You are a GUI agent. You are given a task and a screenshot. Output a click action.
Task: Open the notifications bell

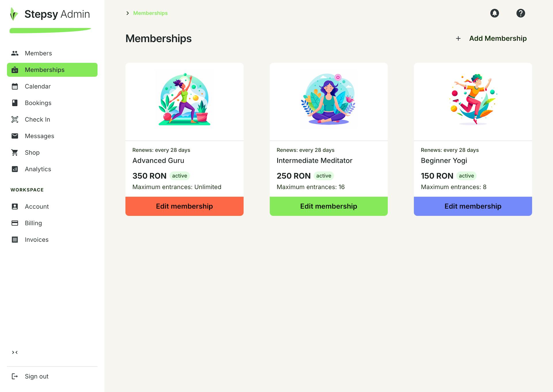494,13
